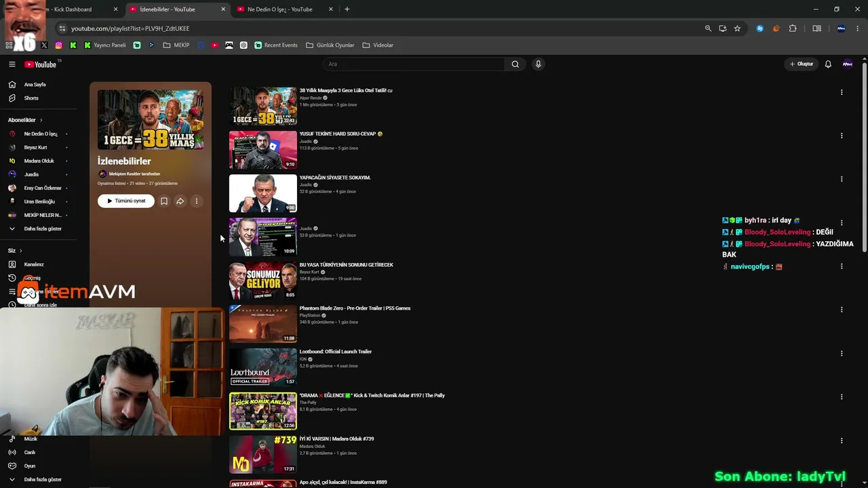
Task: Open Yayıncı Paneli bookmark
Action: (x=105, y=45)
